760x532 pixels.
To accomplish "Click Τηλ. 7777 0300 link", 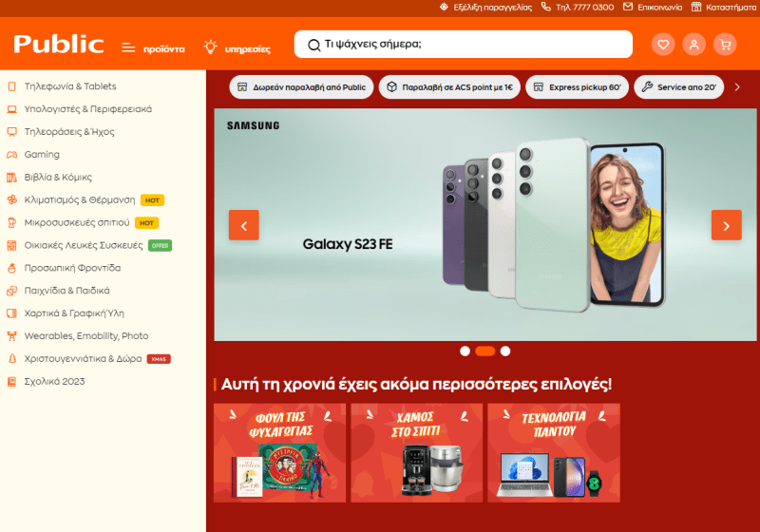I will 584,8.
